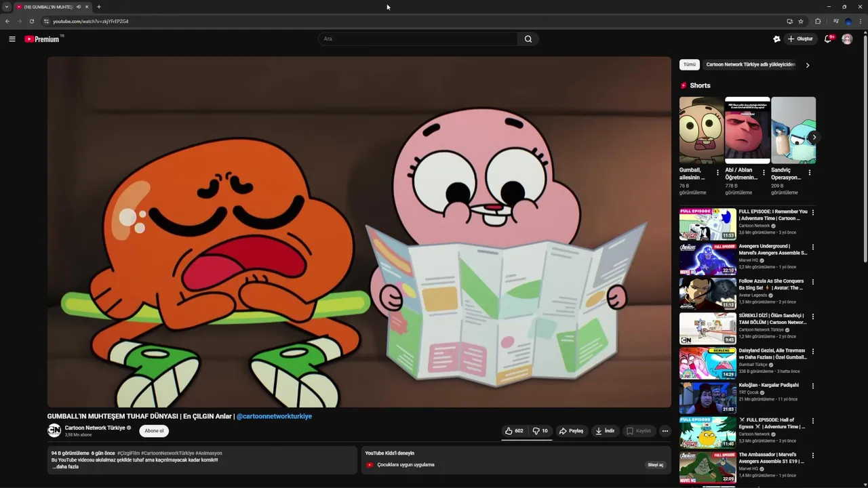Open options for 'Sandviç Operasyon' Short
Image resolution: width=868 pixels, height=488 pixels.
point(809,173)
